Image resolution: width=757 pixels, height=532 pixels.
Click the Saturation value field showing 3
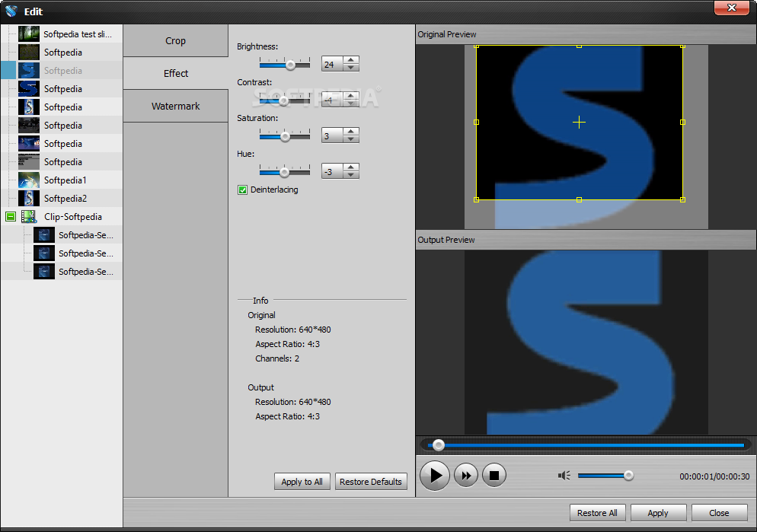pos(332,135)
